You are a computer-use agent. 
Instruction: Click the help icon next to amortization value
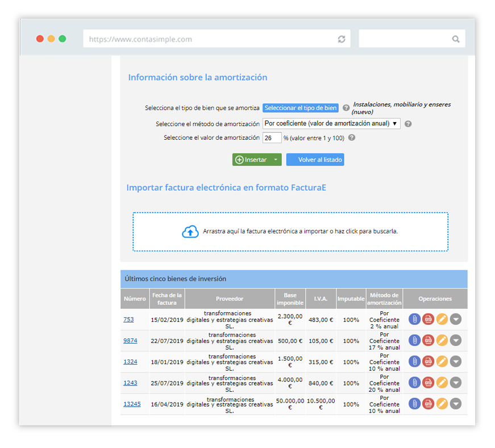pyautogui.click(x=352, y=137)
